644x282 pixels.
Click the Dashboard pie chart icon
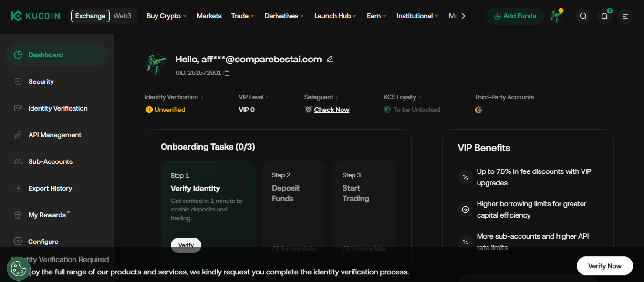(x=18, y=55)
